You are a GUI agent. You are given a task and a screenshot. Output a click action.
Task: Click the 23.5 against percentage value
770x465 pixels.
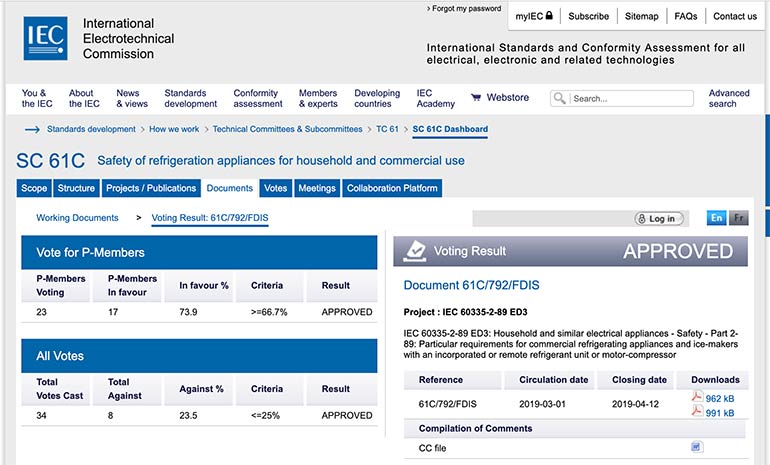pos(188,415)
